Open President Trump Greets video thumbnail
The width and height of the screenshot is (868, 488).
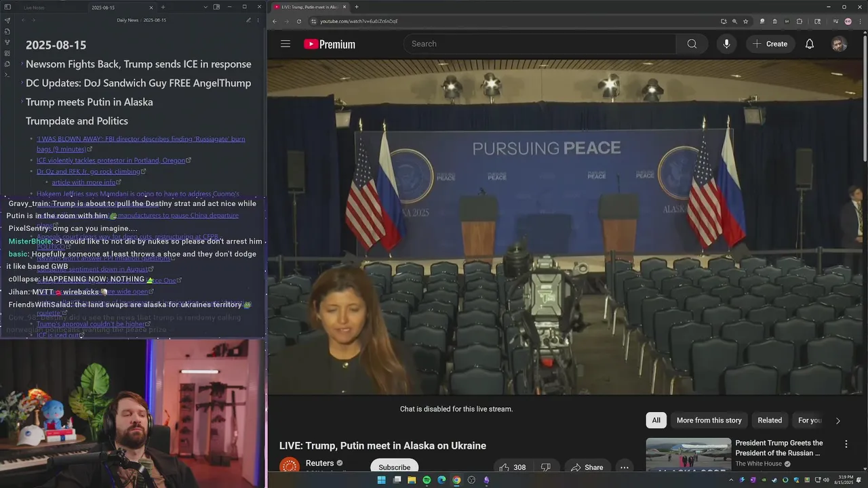688,454
